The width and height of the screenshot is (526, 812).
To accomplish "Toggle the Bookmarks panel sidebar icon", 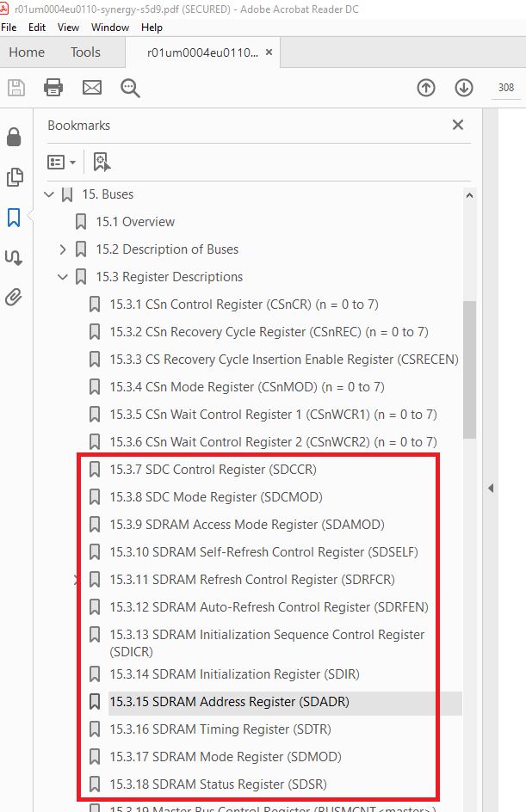I will (14, 218).
